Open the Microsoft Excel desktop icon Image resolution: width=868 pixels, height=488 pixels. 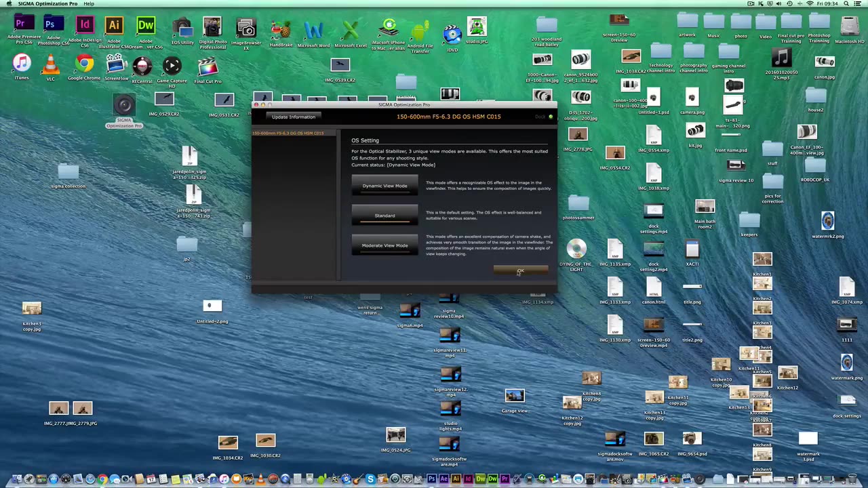pos(350,30)
